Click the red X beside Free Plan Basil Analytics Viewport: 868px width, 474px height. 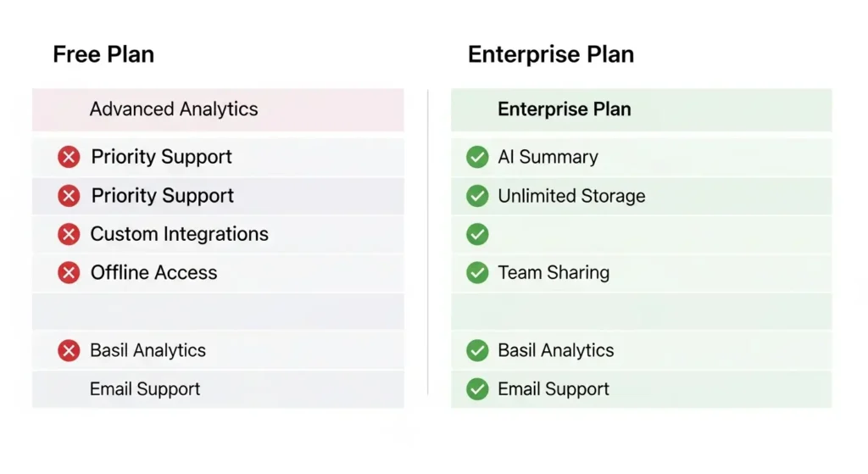[69, 350]
